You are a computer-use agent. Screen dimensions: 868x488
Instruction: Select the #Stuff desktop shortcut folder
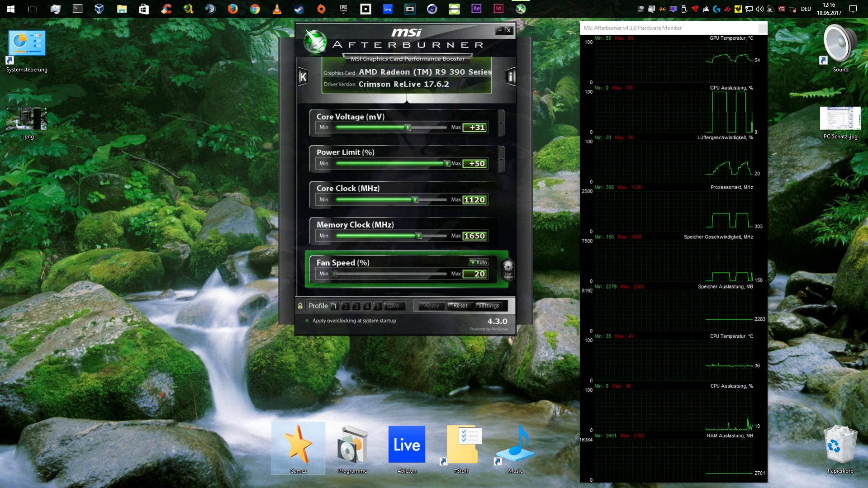point(461,449)
